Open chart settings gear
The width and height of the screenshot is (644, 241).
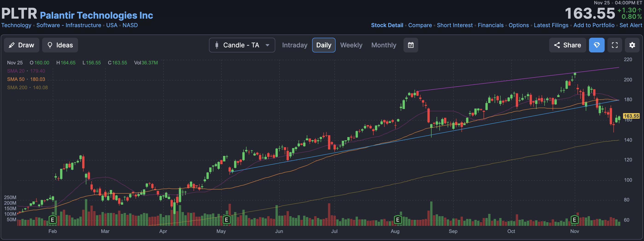pos(632,45)
